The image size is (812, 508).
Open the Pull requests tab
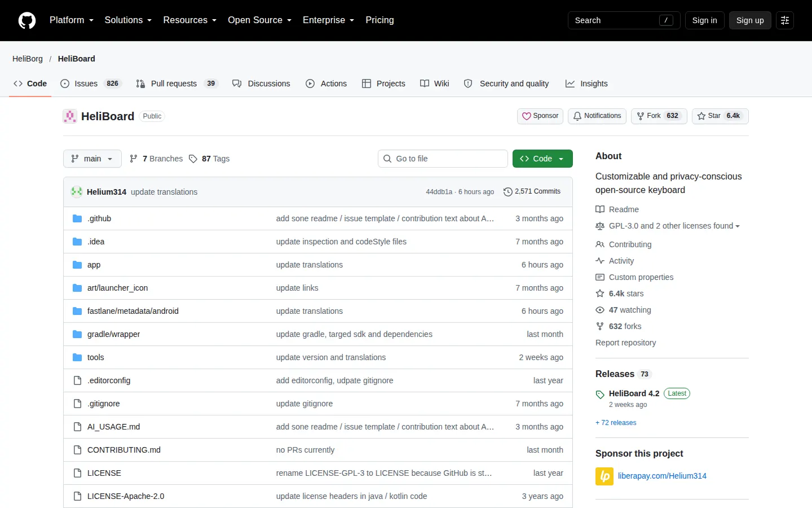pyautogui.click(x=177, y=84)
